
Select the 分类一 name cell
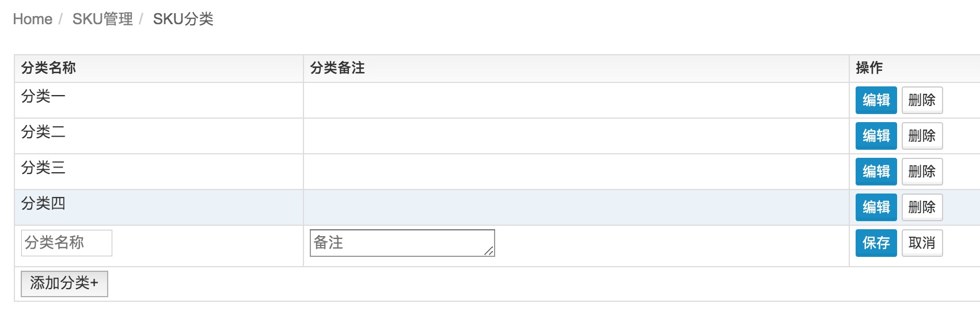pos(43,97)
